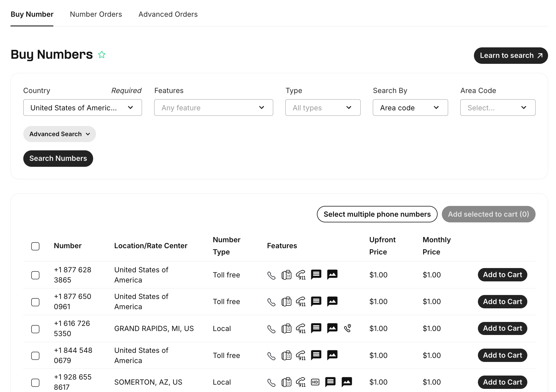The image size is (556, 392).
Task: Click fax icon in +1 877 650 0961 row
Action: (x=286, y=302)
